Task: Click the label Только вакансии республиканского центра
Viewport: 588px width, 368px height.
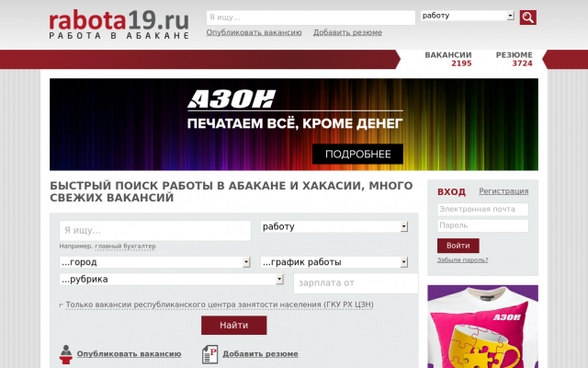Action: (220, 305)
